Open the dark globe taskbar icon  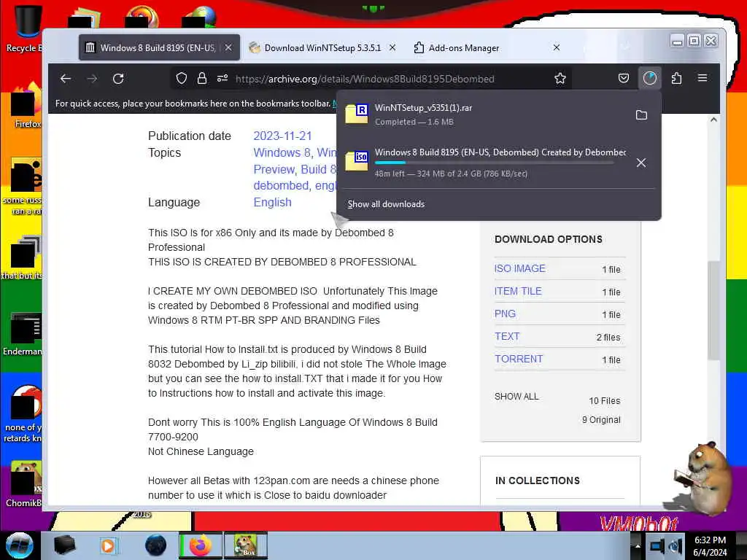coord(155,545)
